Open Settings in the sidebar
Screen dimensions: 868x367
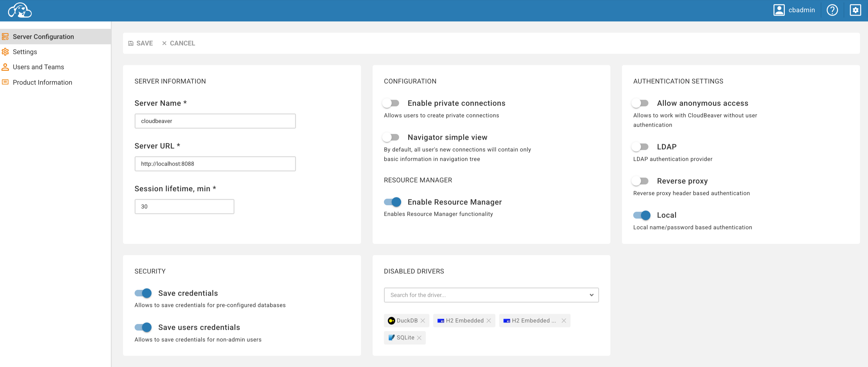[56, 52]
